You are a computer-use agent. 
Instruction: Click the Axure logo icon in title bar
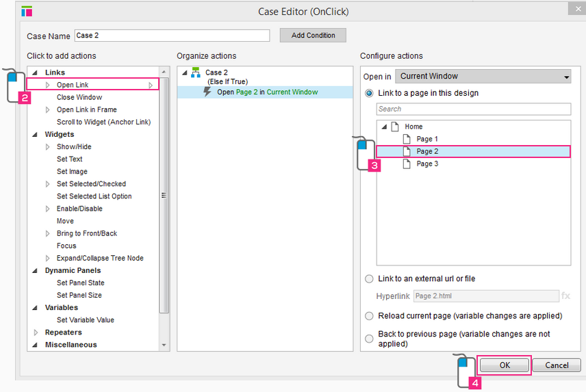coord(27,12)
